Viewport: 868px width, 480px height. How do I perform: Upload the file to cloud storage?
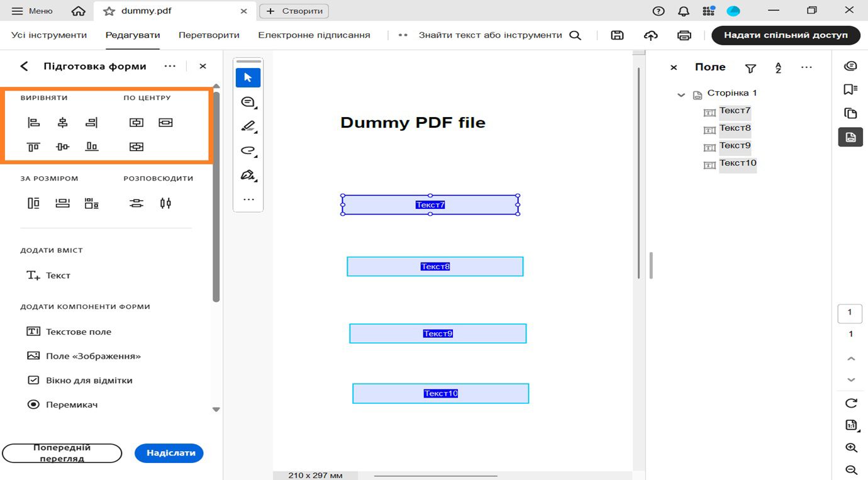pos(651,35)
